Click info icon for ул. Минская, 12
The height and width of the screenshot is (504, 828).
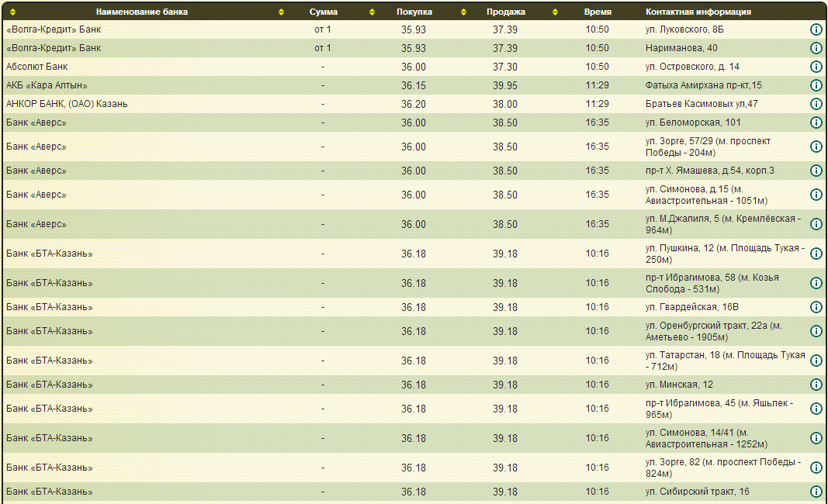[x=816, y=385]
